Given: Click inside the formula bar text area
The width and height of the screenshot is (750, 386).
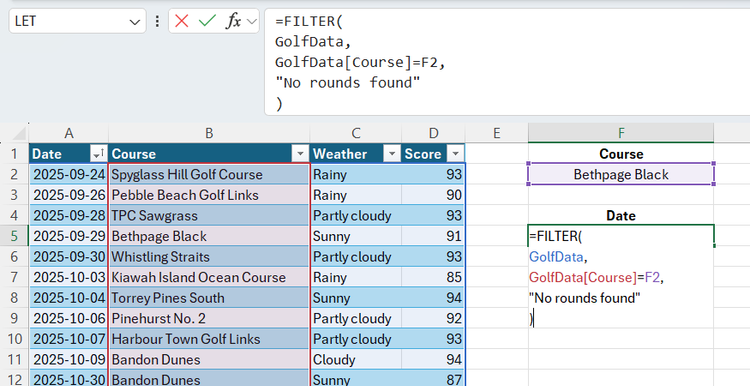Looking at the screenshot, I should pyautogui.click(x=507, y=62).
